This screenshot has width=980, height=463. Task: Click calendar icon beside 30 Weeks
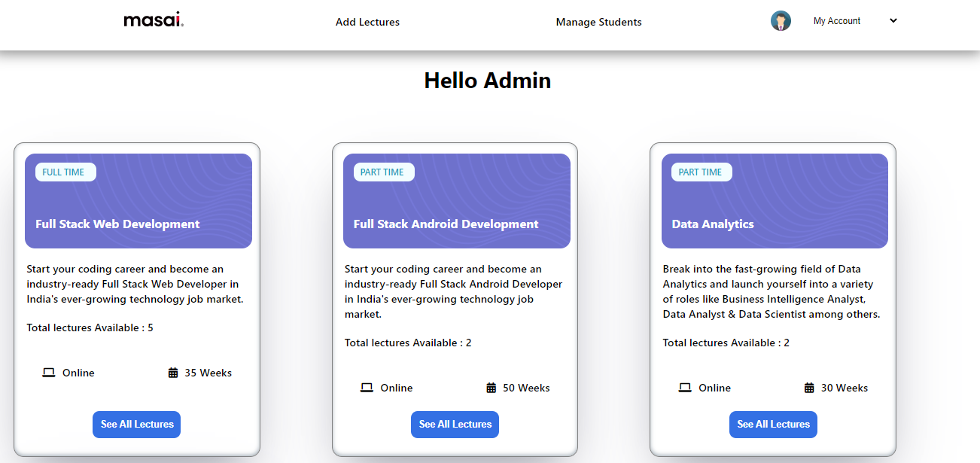click(x=809, y=388)
